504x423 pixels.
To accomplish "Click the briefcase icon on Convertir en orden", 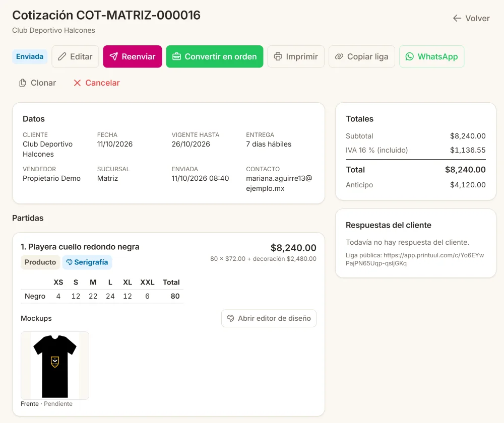I will 176,56.
